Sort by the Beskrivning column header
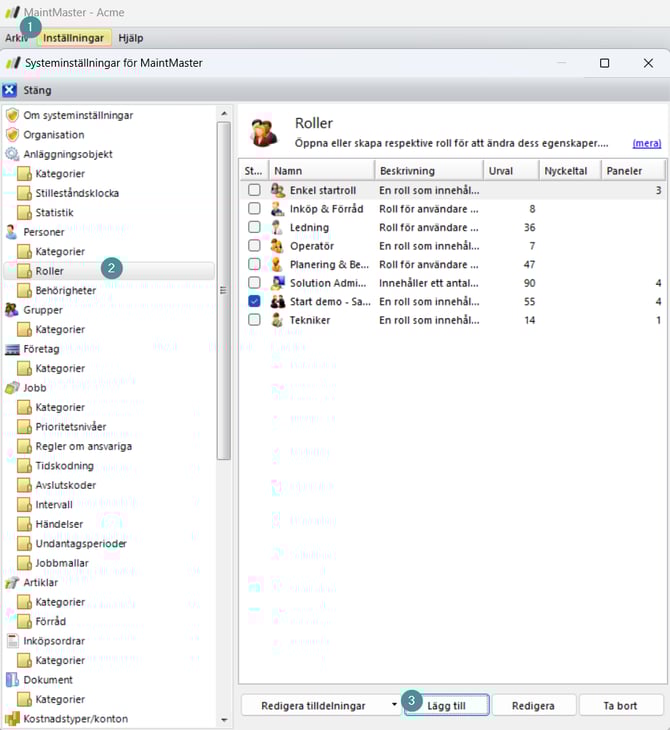Screen dimensions: 670x730 [x=429, y=171]
